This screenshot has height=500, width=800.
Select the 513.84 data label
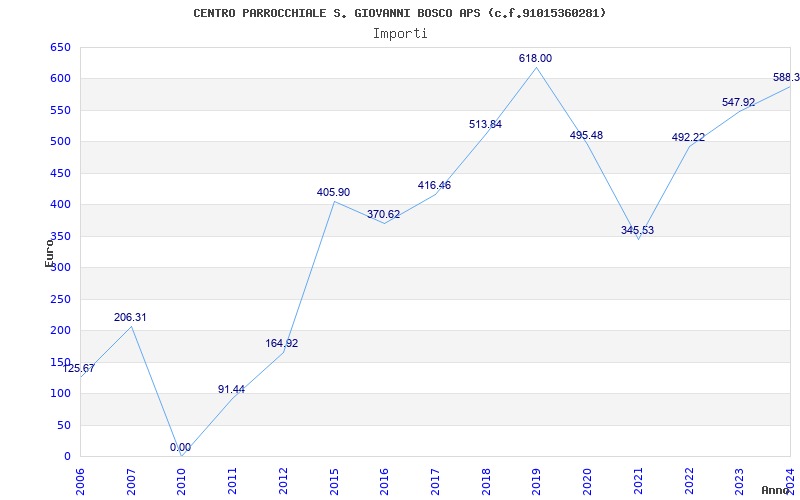click(x=485, y=124)
